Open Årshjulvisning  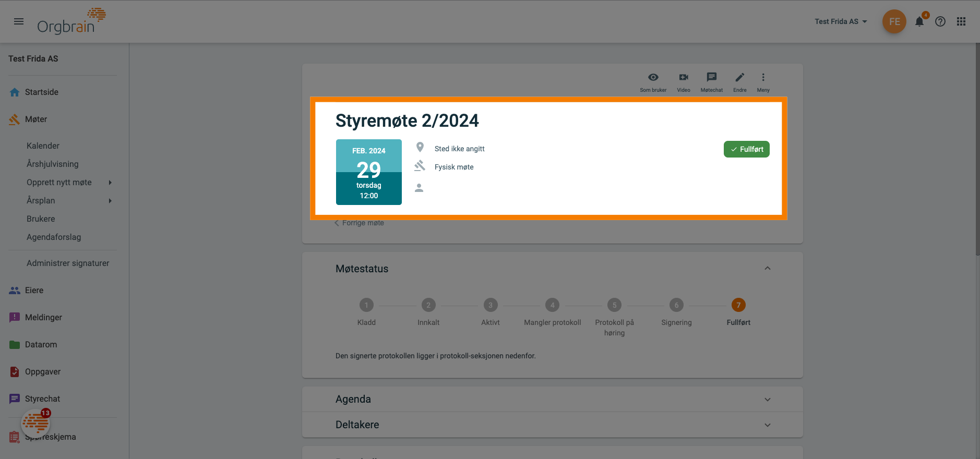[53, 164]
